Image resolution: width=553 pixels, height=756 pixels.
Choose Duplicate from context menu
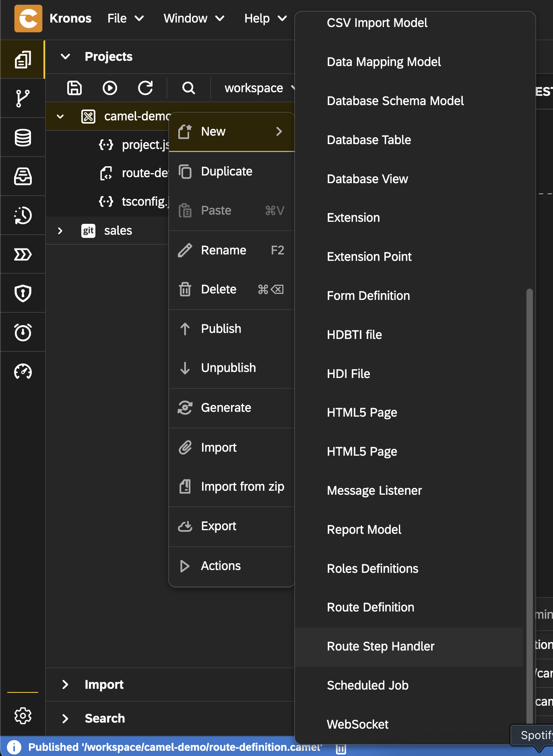click(232, 171)
